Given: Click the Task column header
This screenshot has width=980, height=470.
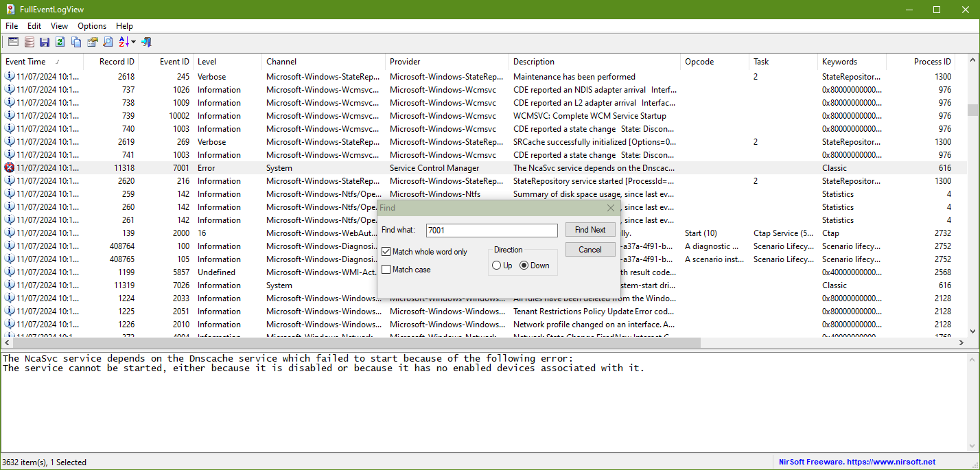Looking at the screenshot, I should (x=783, y=62).
